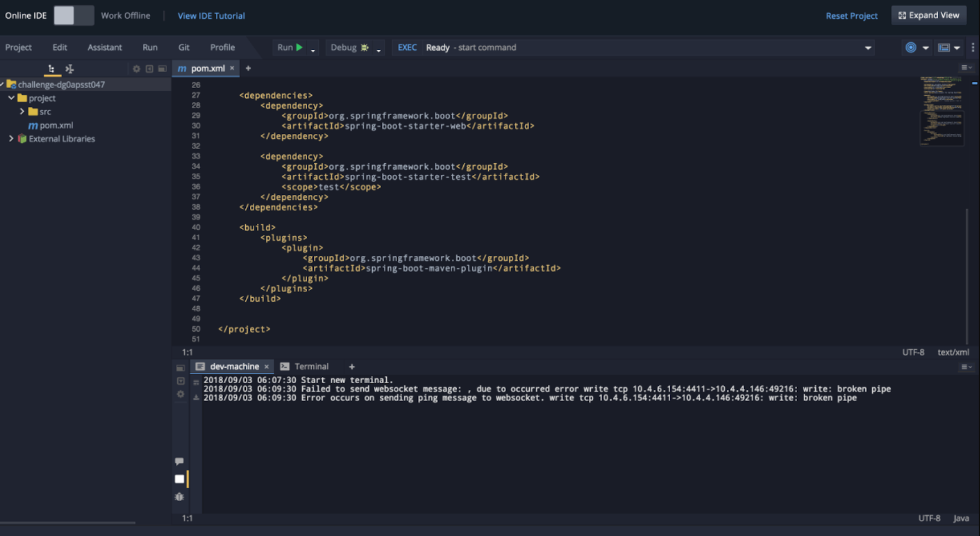Open the Git menu
Screen dimensions: 980x536
coord(183,47)
